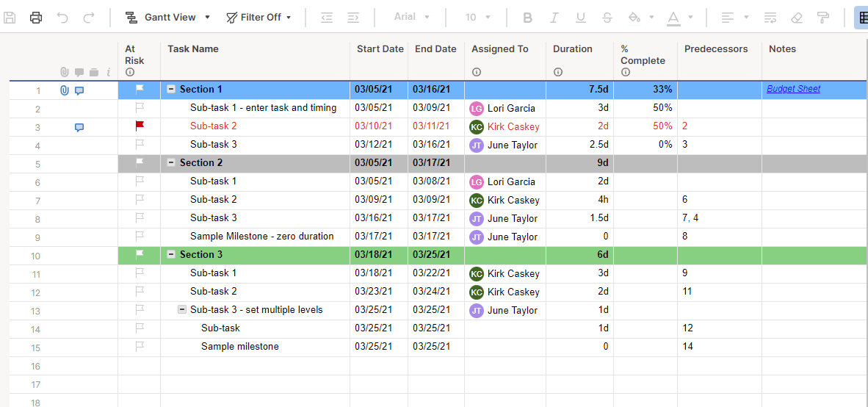Flag Section 3 Sub-task 1 as at risk

140,273
